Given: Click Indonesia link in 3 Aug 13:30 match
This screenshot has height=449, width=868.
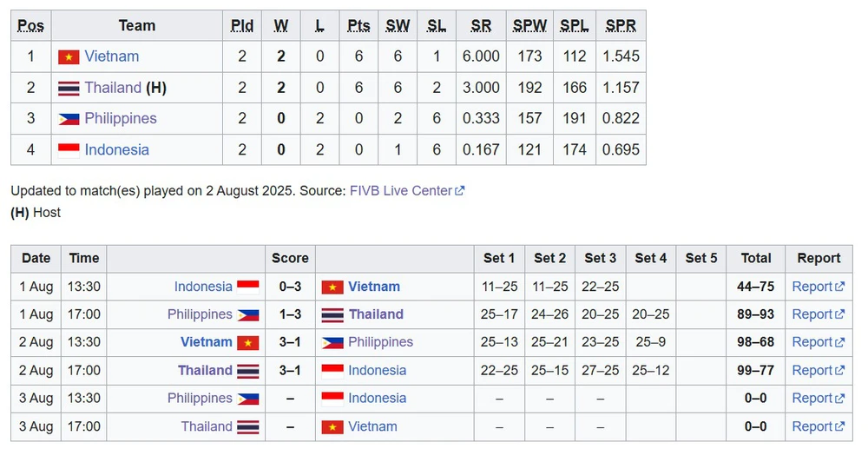Looking at the screenshot, I should point(377,399).
